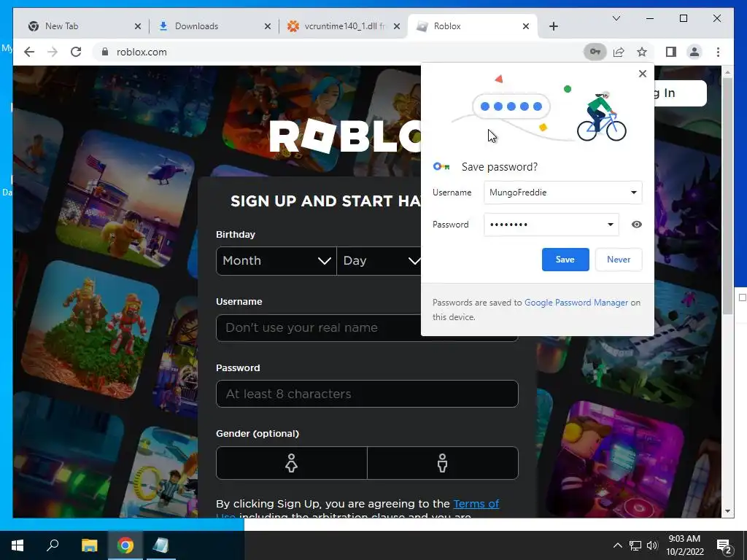Select the female gender icon
747x560 pixels.
point(292,463)
